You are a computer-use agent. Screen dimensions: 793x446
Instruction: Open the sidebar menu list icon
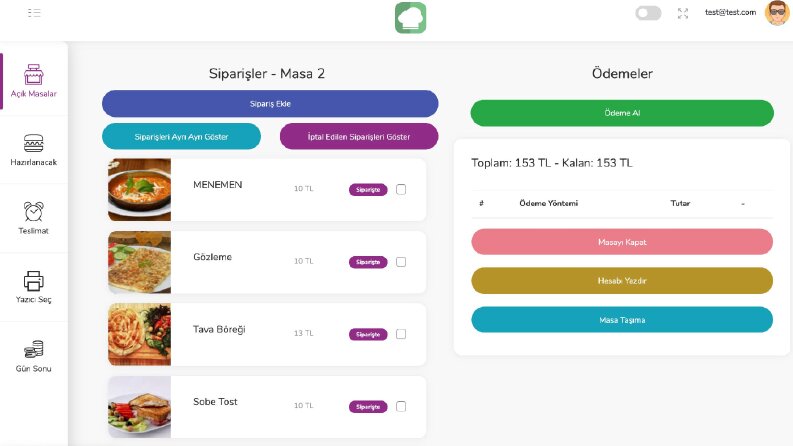click(x=34, y=13)
